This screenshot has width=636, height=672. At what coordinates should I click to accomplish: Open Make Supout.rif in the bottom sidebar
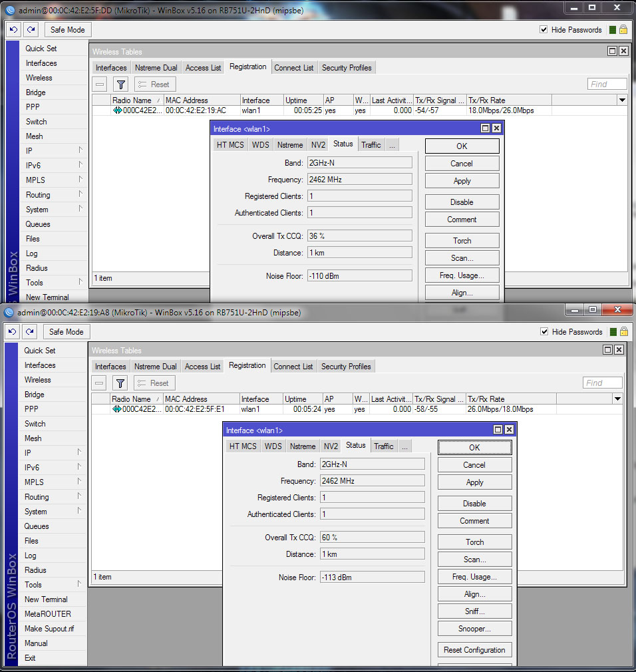(49, 628)
